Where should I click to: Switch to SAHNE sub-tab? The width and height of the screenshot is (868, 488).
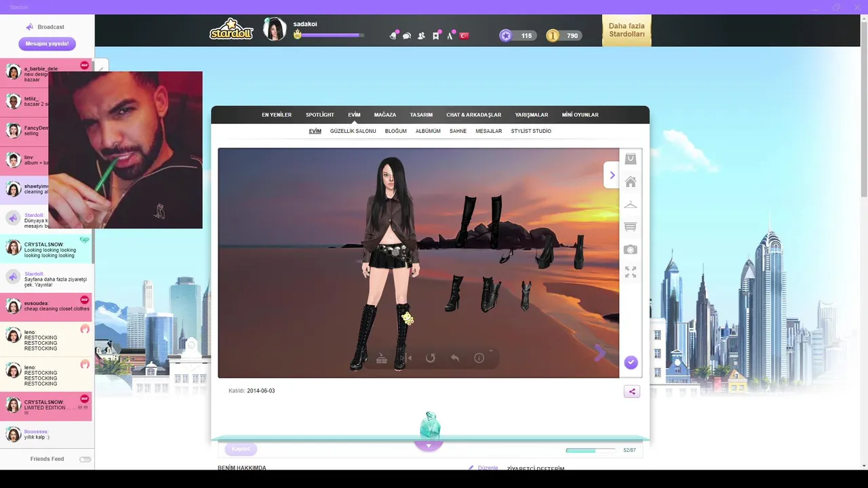pos(458,131)
